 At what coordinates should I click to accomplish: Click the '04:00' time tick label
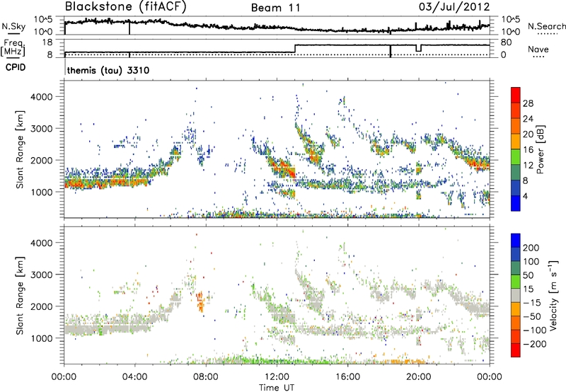pyautogui.click(x=134, y=377)
